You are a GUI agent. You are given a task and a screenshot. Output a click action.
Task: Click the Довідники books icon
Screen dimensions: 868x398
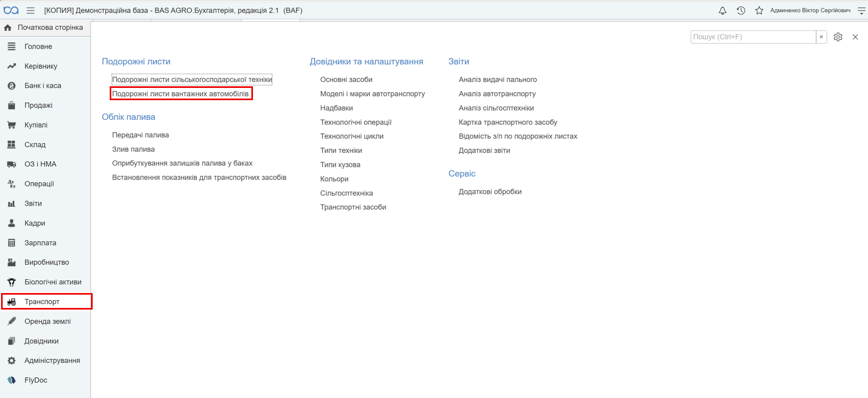[x=11, y=341]
